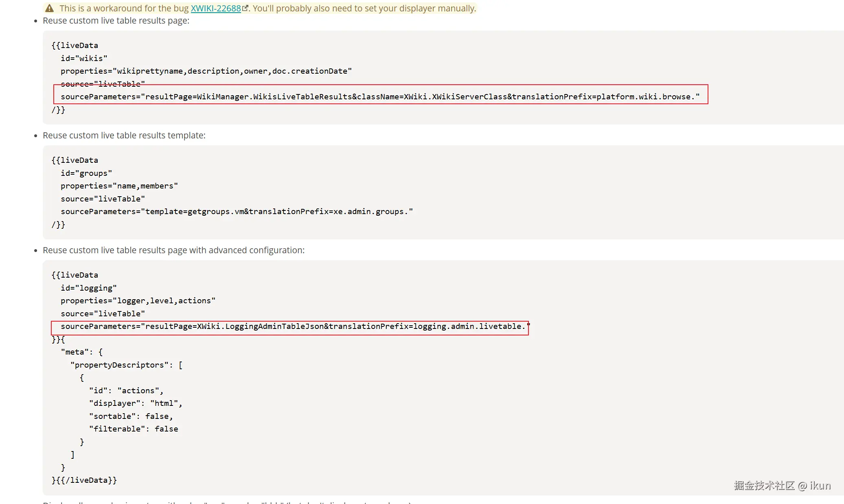Click the external link icon after XWIKI-22688

[245, 8]
